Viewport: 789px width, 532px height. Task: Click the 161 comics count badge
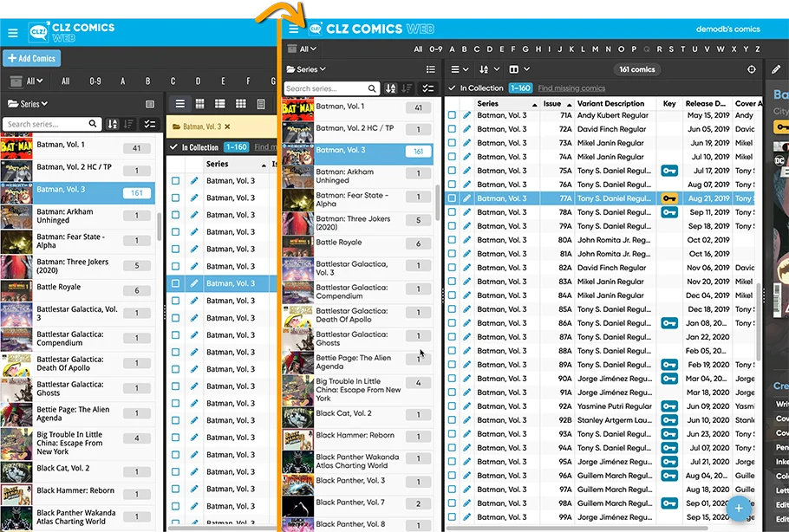pos(637,69)
